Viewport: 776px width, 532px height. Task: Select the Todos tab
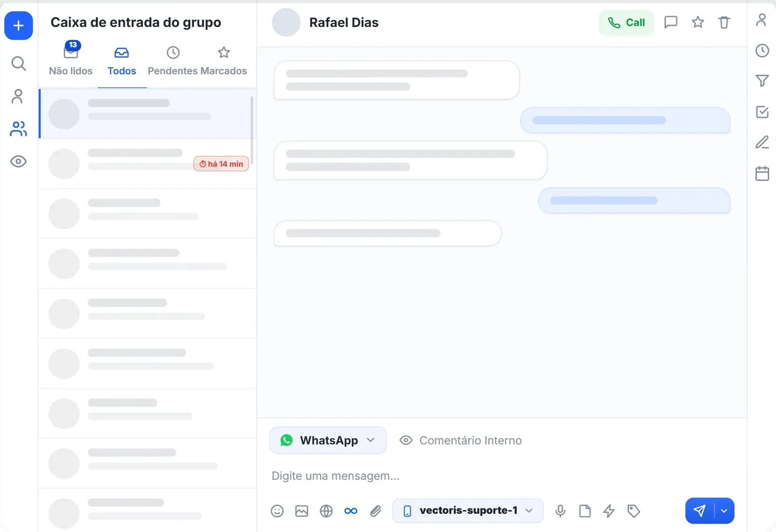click(122, 61)
